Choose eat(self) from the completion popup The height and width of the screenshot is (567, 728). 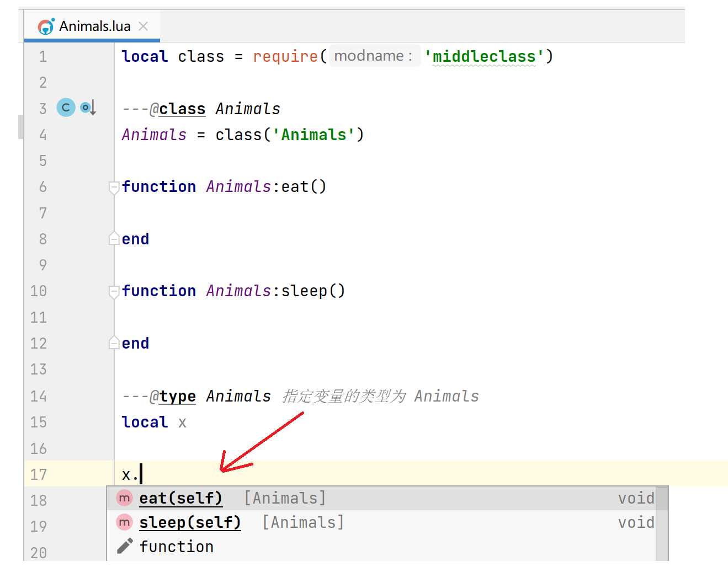click(180, 498)
